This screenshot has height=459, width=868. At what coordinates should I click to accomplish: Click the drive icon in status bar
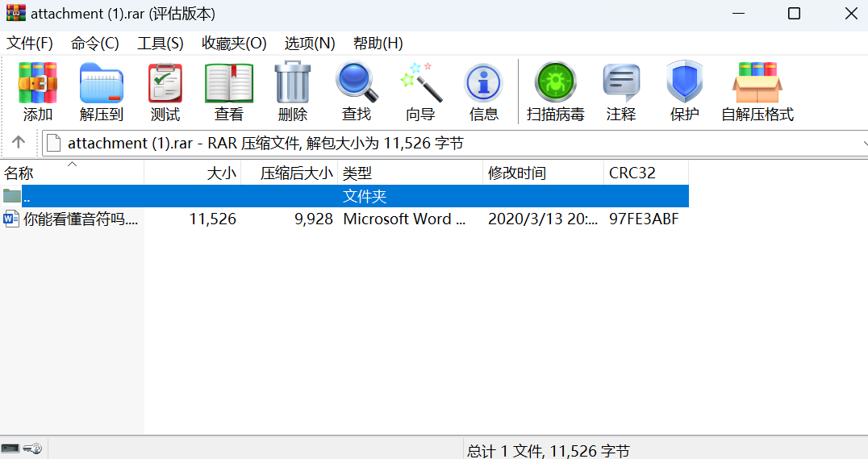(10, 448)
